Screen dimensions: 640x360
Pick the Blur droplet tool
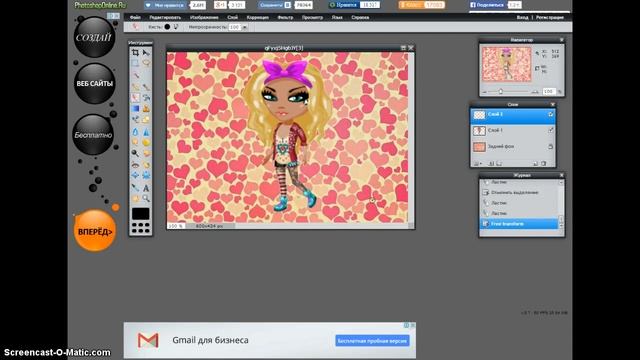click(135, 132)
